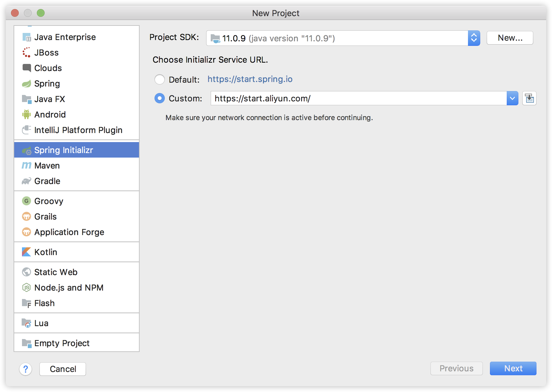552x392 pixels.
Task: Click the Maven m icon
Action: (27, 166)
